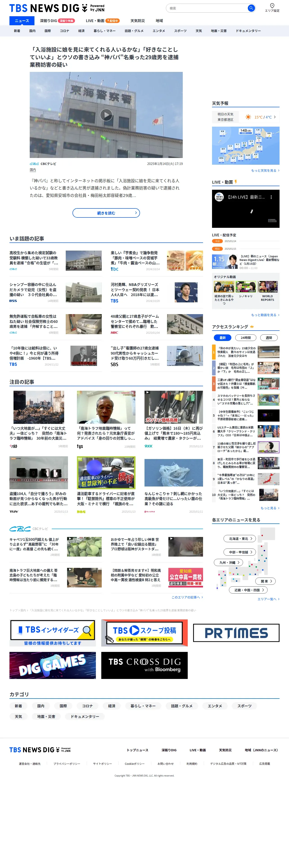The width and height of the screenshot is (289, 868).
Task: Click the TBS NEWS DIG header logo
Action: pyautogui.click(x=57, y=8)
